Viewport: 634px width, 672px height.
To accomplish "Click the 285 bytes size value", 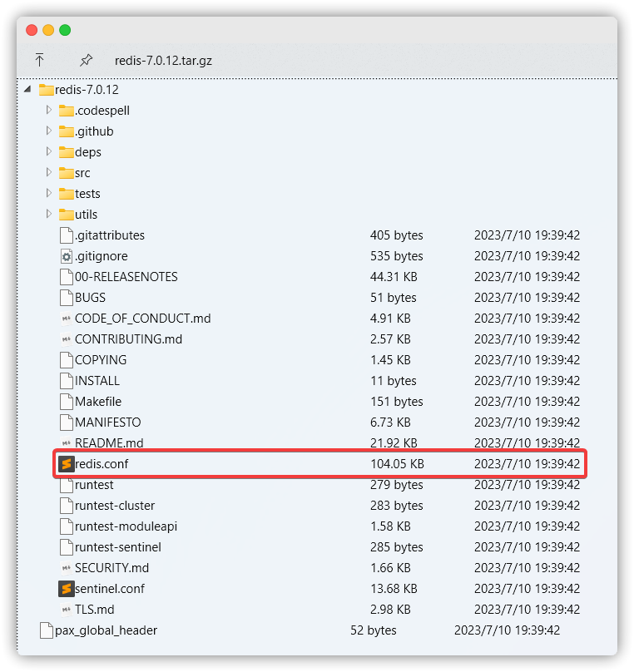I will (397, 547).
